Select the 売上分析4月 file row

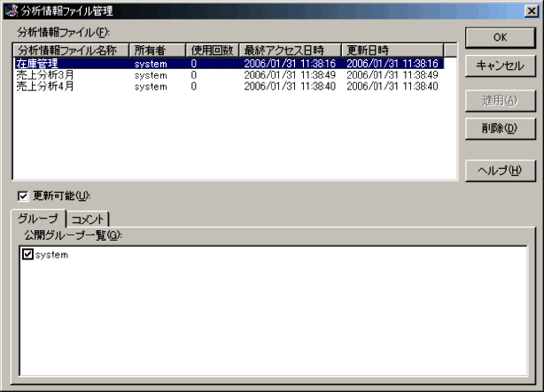229,87
